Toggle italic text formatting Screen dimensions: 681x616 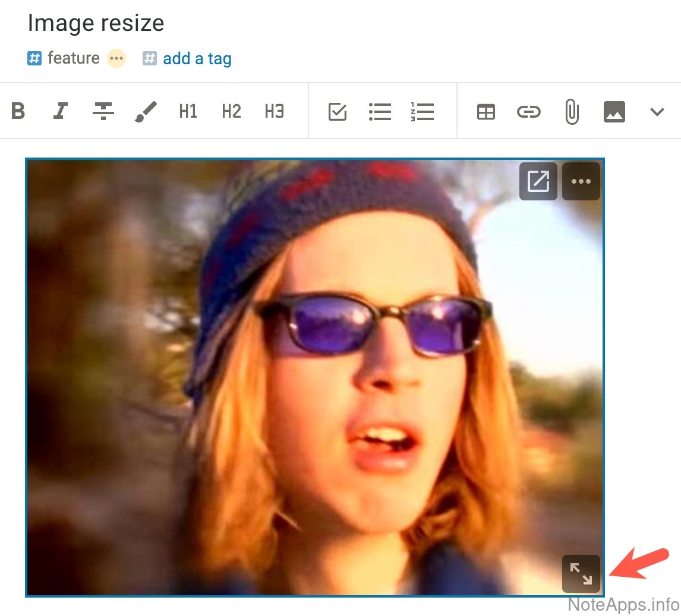point(60,111)
